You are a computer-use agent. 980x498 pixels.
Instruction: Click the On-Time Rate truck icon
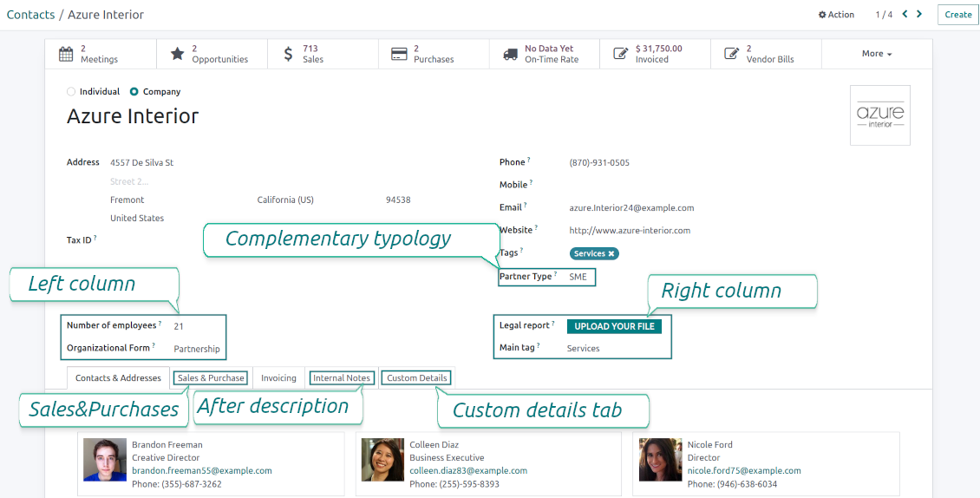coord(510,55)
